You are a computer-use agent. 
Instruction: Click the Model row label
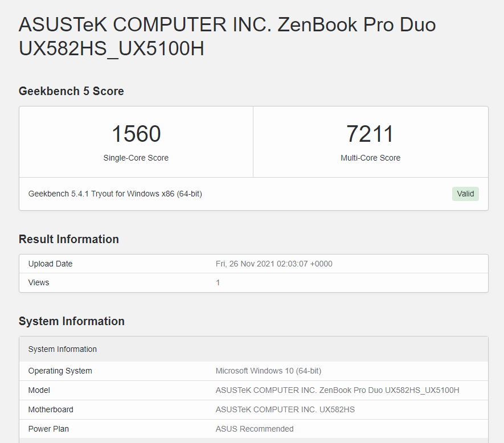click(x=39, y=390)
